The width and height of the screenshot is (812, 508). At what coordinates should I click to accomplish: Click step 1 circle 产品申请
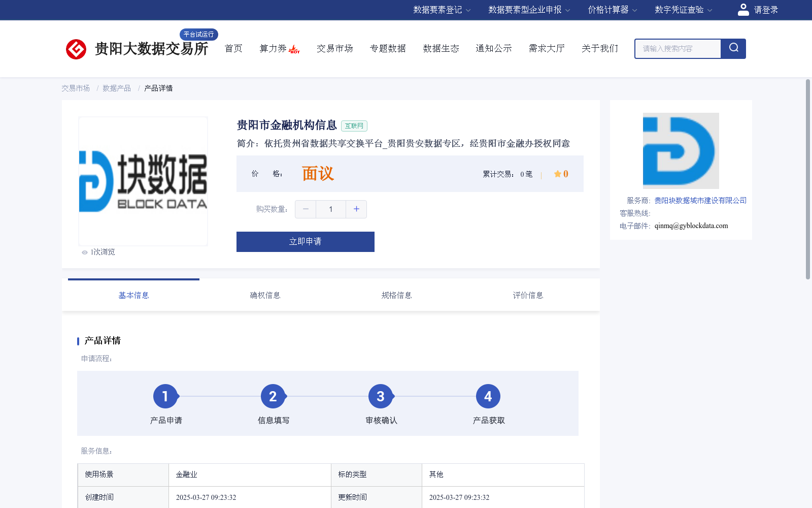[165, 396]
